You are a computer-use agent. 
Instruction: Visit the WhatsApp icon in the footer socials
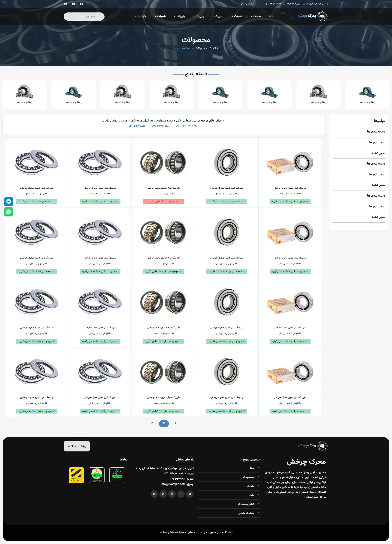pos(163,494)
